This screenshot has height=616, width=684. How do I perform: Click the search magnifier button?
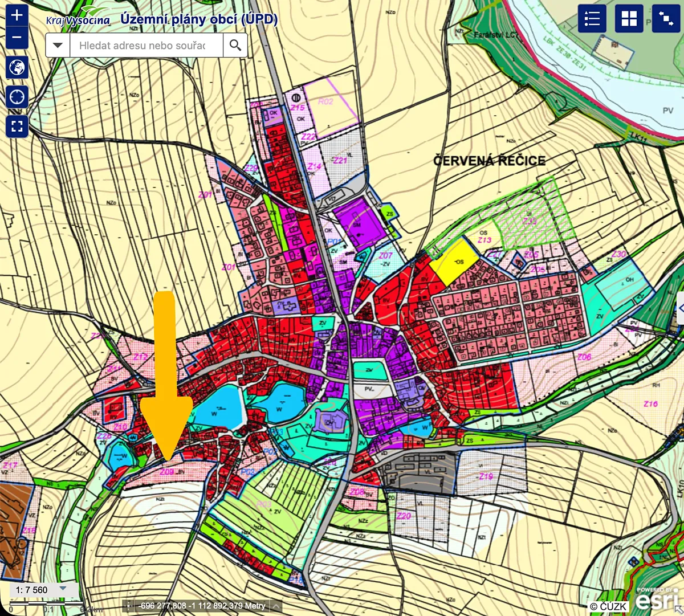(235, 46)
